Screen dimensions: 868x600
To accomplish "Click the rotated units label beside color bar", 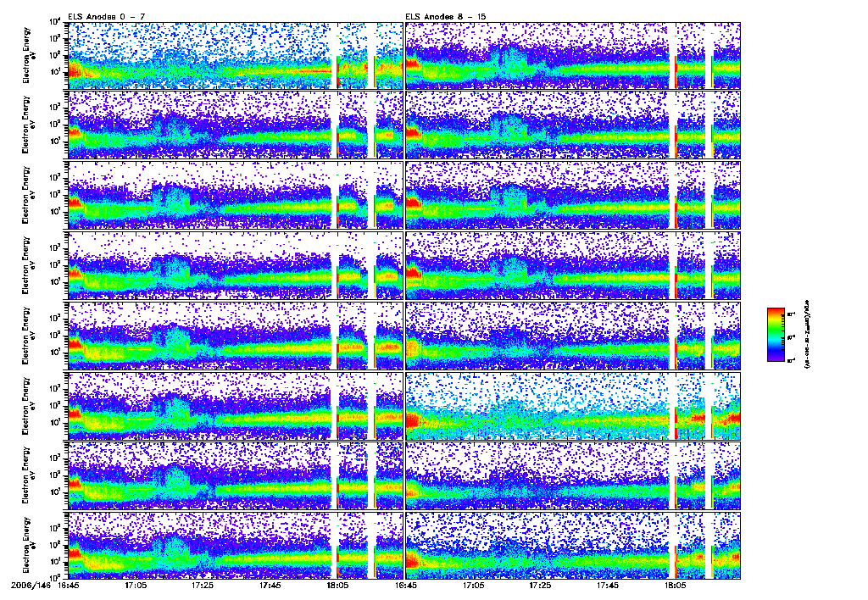I will point(806,334).
